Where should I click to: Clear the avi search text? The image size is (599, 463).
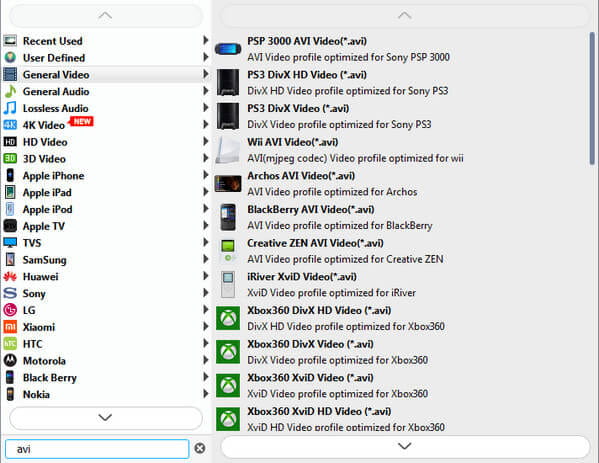pos(200,448)
